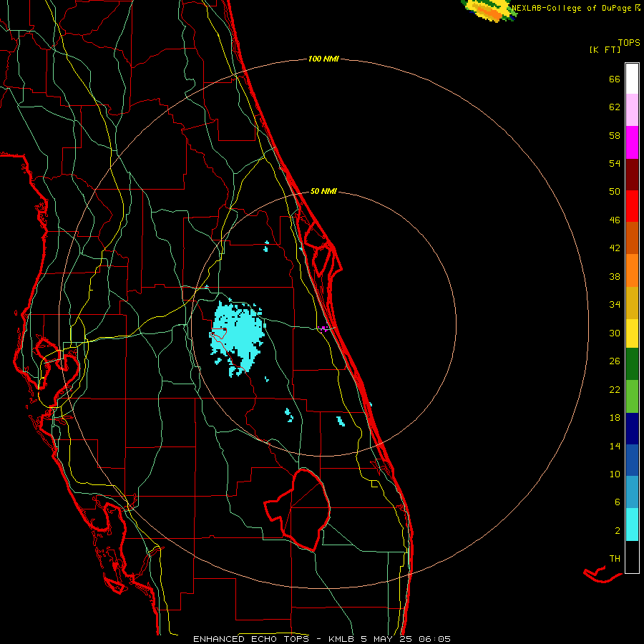
Task: Click the legend value 30
Action: tap(615, 333)
